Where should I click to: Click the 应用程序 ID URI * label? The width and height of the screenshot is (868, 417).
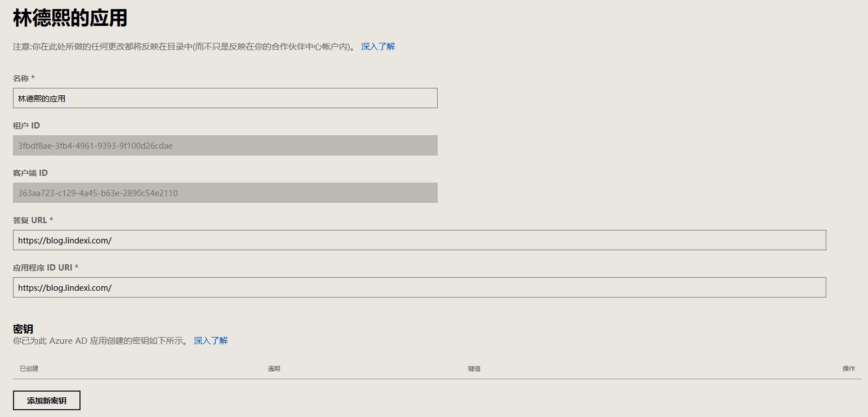pyautogui.click(x=46, y=267)
